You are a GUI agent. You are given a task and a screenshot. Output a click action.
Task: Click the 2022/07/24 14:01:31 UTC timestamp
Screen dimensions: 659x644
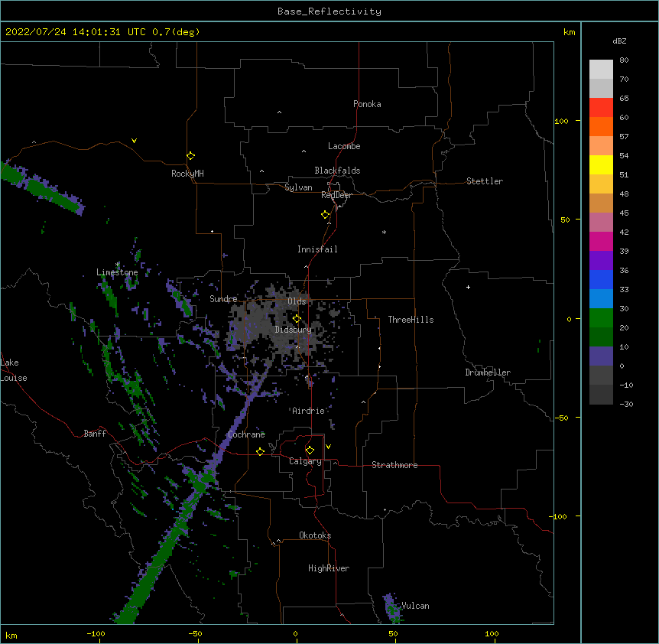coord(76,32)
